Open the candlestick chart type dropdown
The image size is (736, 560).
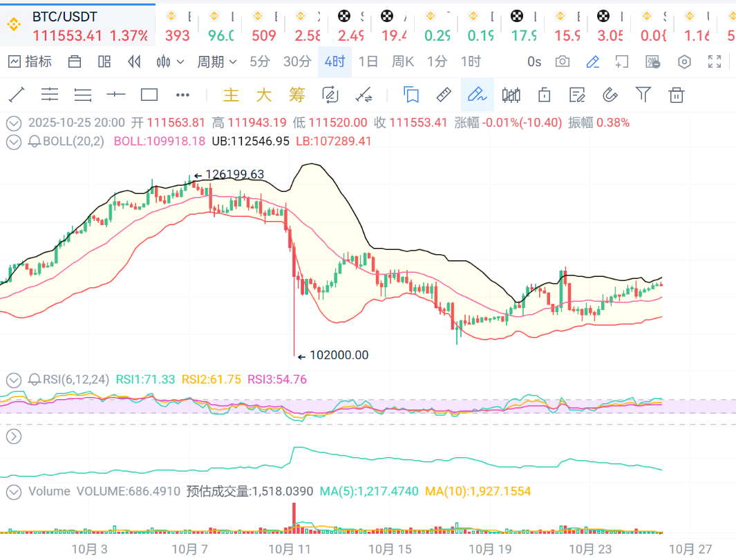[170, 61]
